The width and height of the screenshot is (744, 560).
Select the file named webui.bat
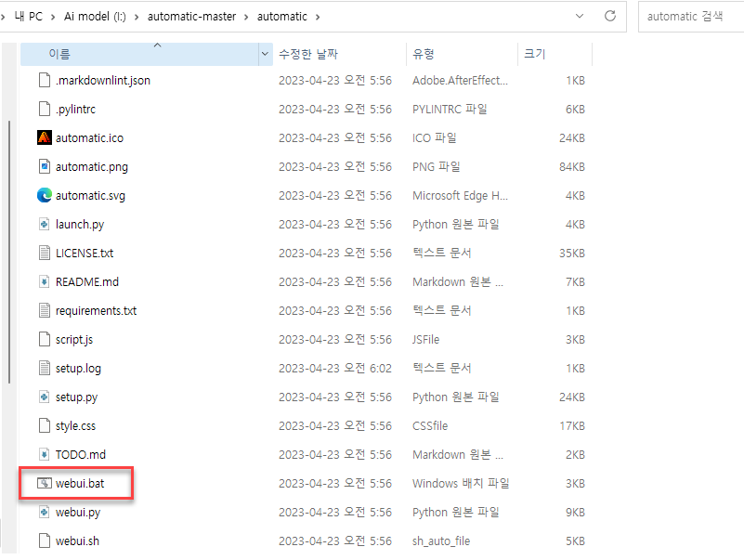tap(80, 484)
